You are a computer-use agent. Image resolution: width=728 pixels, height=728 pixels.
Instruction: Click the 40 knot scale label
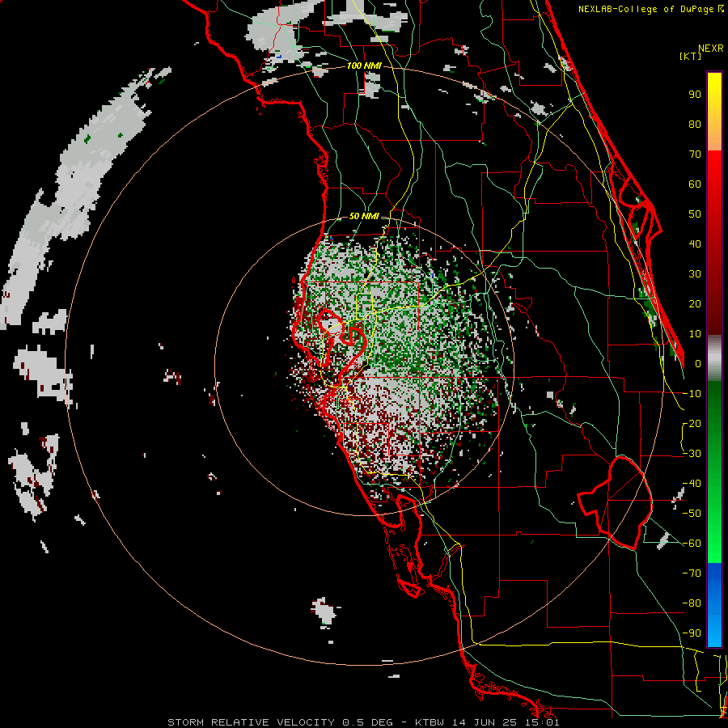pos(695,243)
